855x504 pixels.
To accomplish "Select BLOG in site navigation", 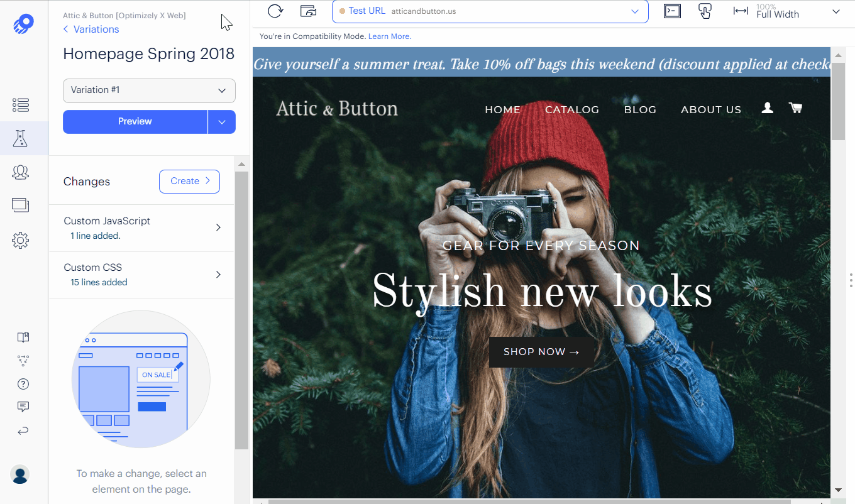I will [x=640, y=109].
